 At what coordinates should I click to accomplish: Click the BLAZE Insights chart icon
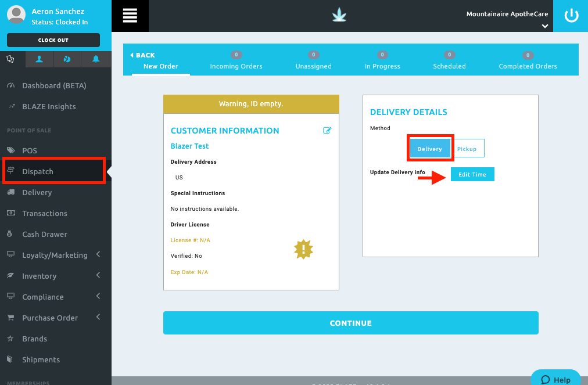coord(12,106)
